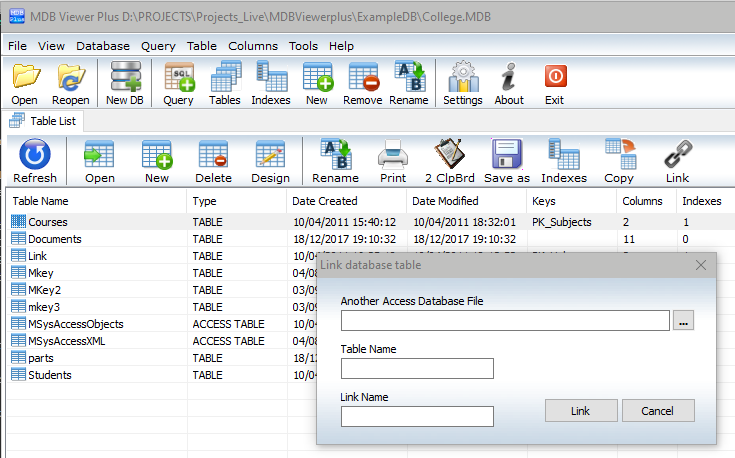
Task: Click the Rename icon in main toolbar
Action: 409,83
